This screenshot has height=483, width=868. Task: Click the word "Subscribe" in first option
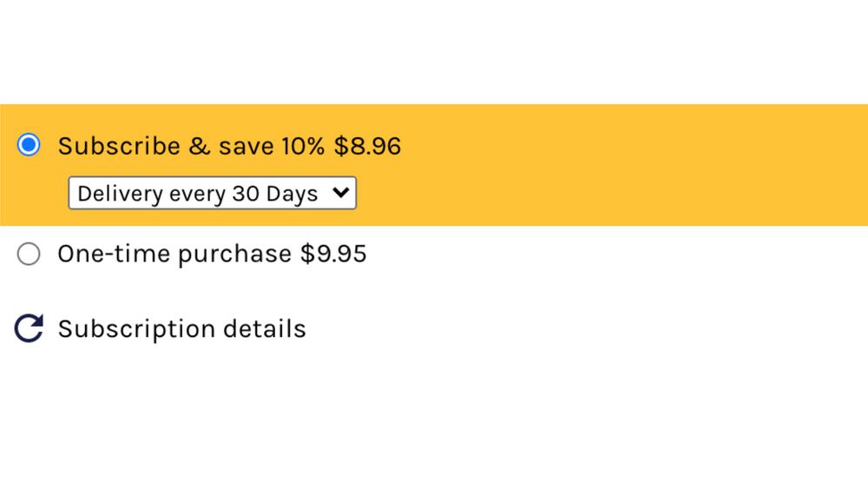click(x=119, y=146)
